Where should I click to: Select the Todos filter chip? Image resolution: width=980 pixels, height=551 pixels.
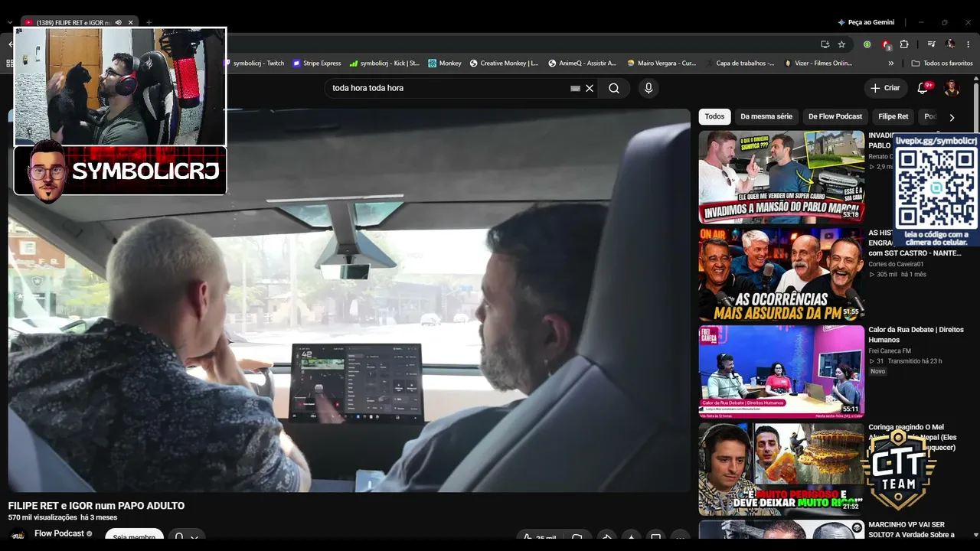[714, 116]
